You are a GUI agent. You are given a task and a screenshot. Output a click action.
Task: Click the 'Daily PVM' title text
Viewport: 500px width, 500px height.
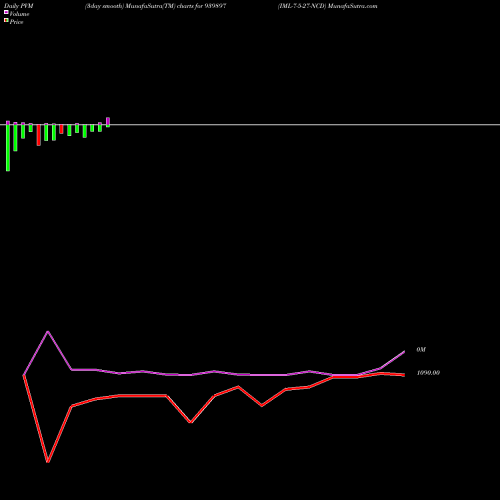click(19, 6)
